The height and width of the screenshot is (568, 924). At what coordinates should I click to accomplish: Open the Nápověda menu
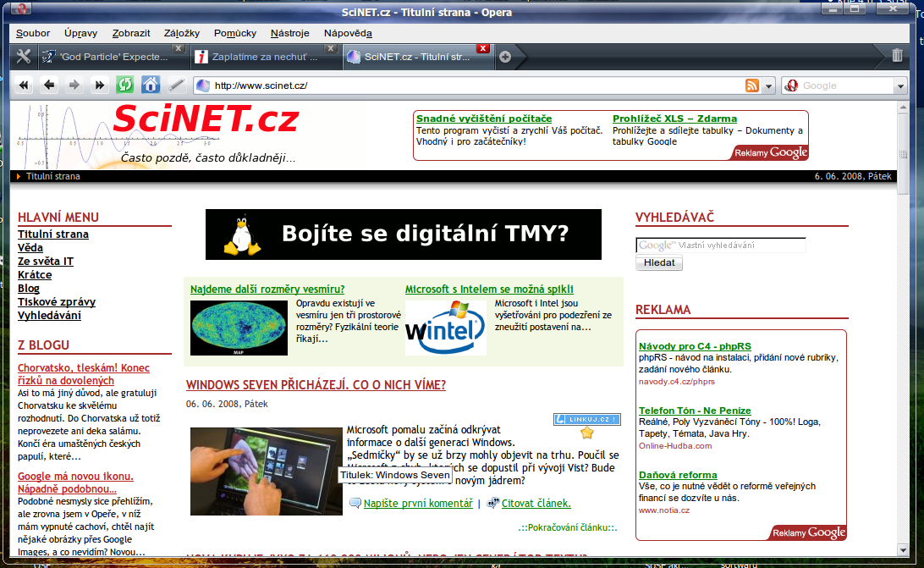click(x=348, y=33)
